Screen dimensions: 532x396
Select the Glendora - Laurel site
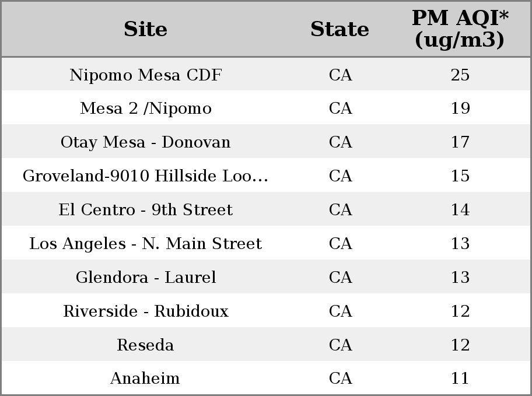[146, 277]
